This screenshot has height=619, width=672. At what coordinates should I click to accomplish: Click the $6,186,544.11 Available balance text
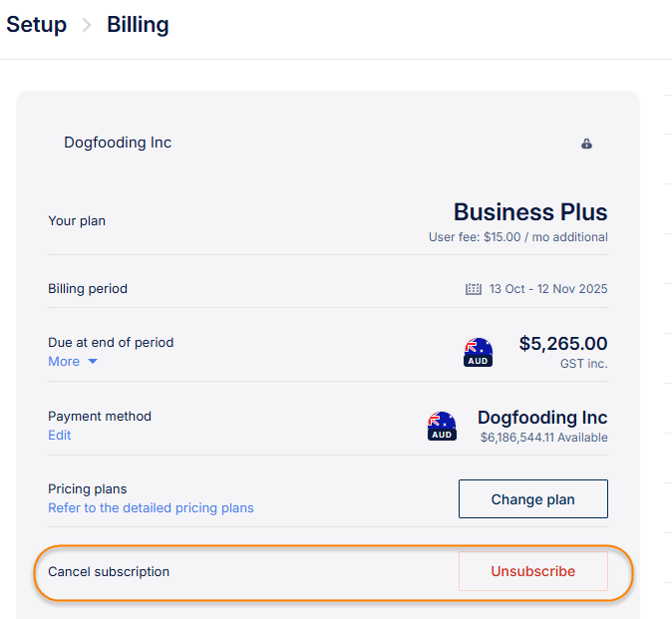coord(543,438)
